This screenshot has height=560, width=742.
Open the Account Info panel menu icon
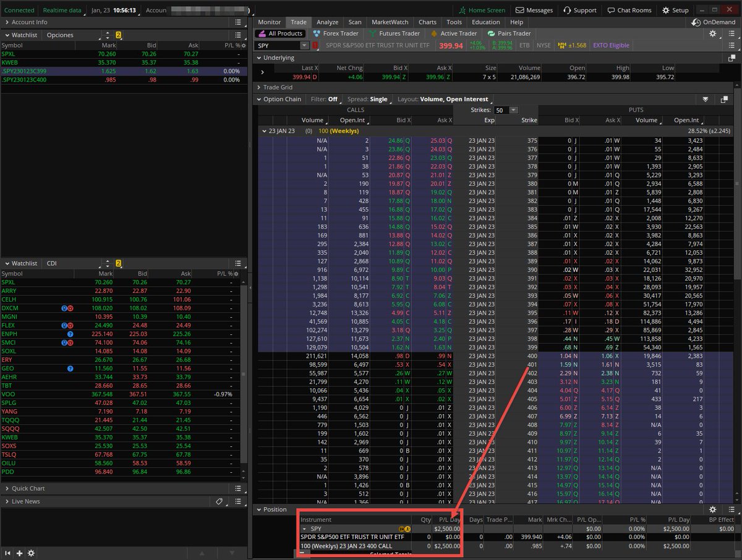click(x=238, y=22)
